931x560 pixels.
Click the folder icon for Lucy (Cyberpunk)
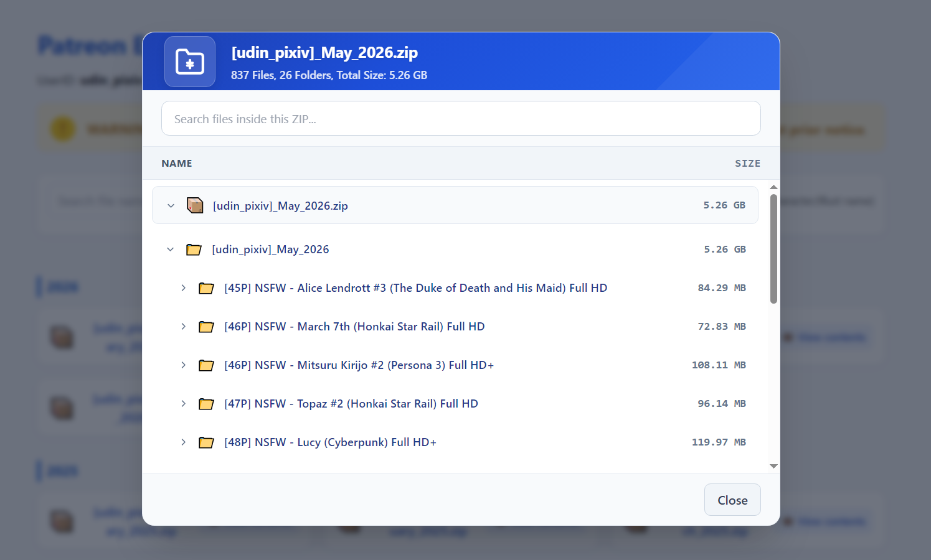click(206, 442)
